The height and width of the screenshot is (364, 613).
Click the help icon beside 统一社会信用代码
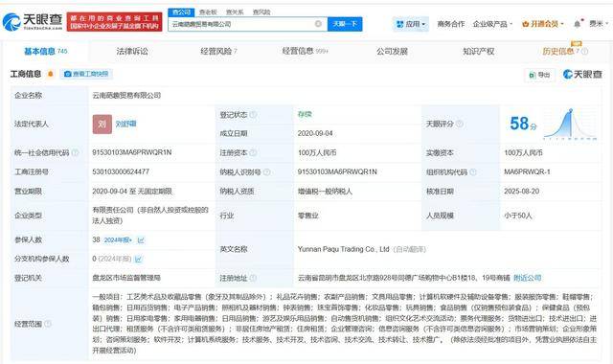coord(75,152)
